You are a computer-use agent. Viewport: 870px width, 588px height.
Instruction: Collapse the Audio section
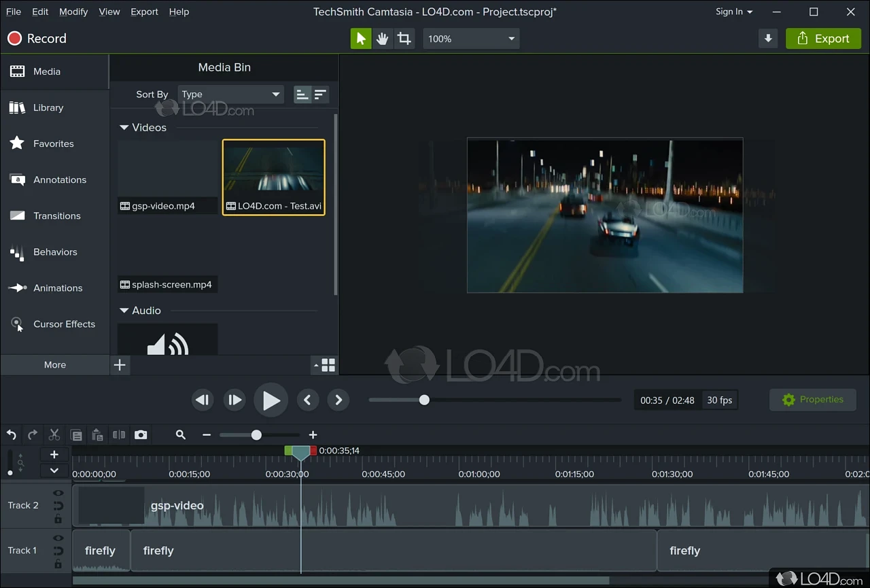pyautogui.click(x=124, y=310)
